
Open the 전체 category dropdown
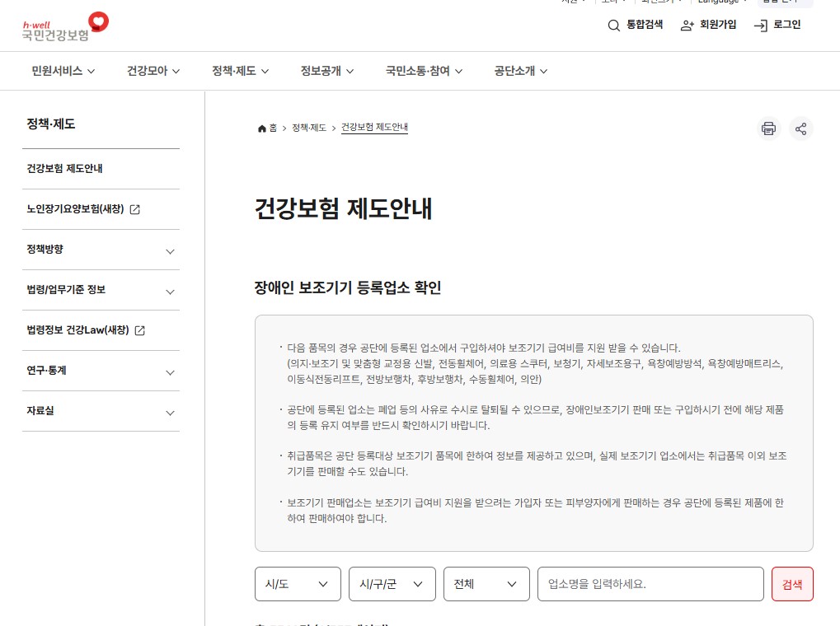coord(486,583)
